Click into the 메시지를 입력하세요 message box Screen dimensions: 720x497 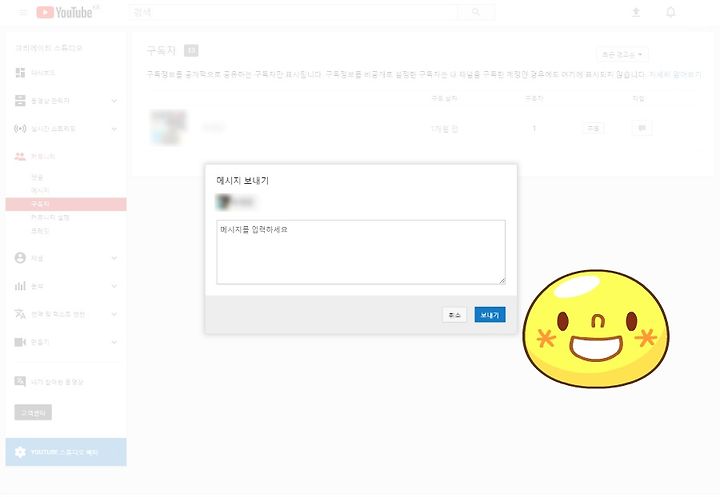click(x=361, y=252)
